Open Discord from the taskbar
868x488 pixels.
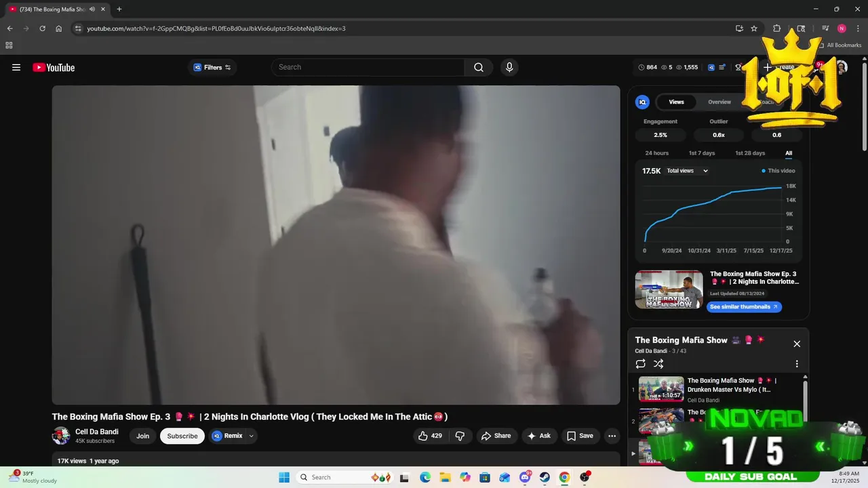525,477
